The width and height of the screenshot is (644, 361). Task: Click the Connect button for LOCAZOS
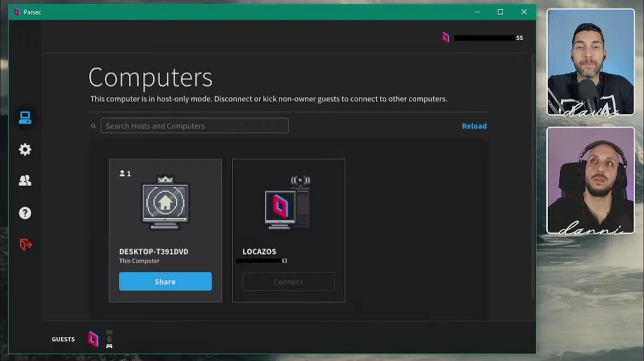point(288,282)
